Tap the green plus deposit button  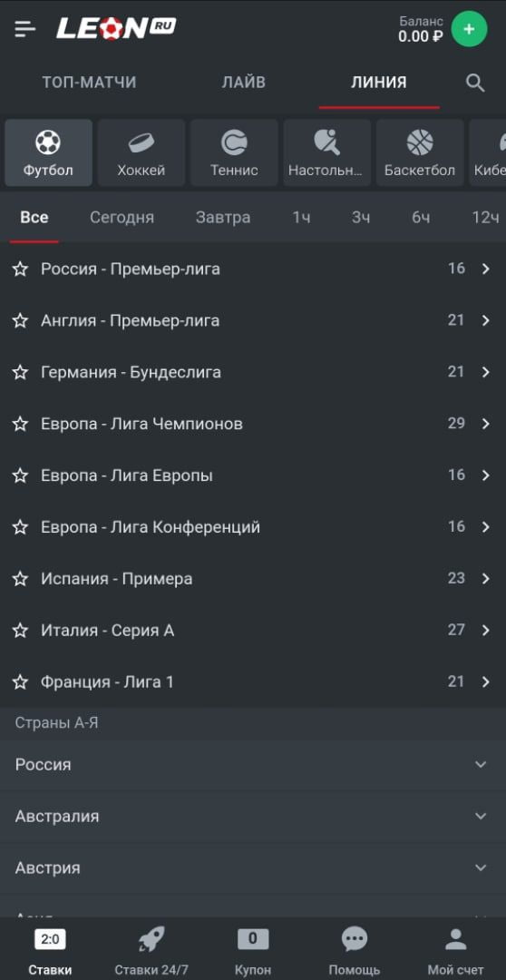point(469,29)
